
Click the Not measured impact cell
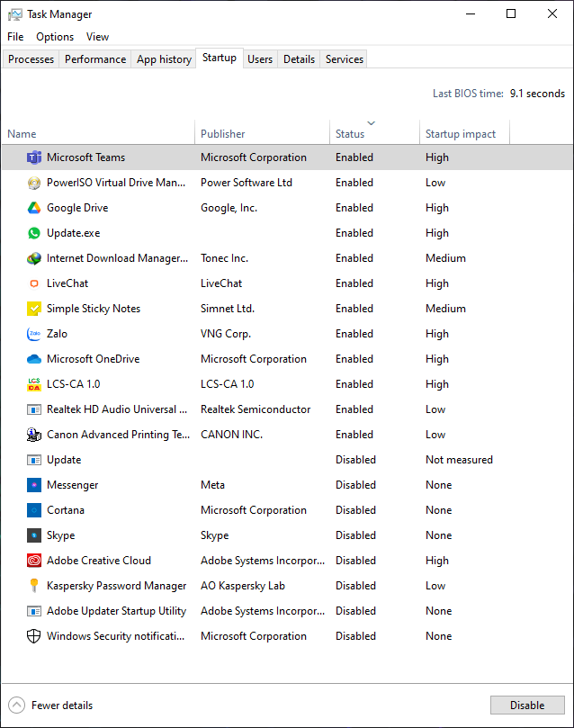click(459, 460)
